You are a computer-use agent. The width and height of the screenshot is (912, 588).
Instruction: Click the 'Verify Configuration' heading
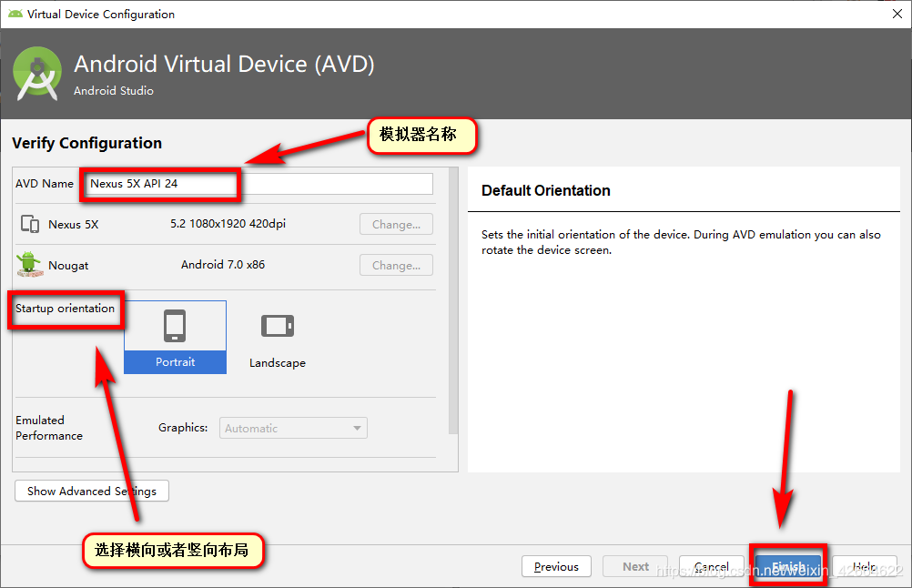86,143
